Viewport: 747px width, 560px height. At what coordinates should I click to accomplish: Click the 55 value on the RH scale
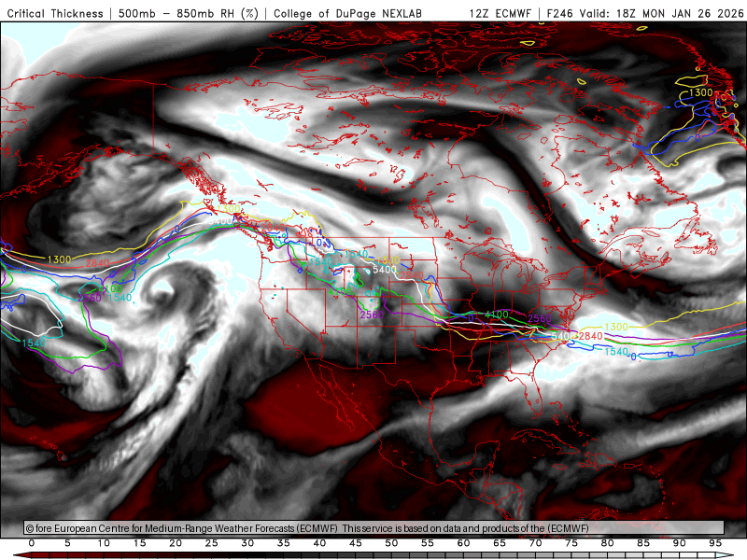click(x=428, y=543)
